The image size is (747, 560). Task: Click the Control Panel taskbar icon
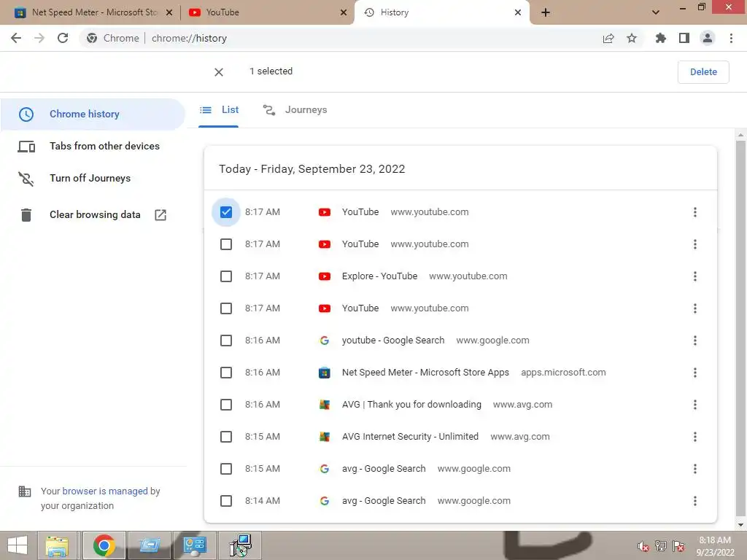click(x=194, y=545)
